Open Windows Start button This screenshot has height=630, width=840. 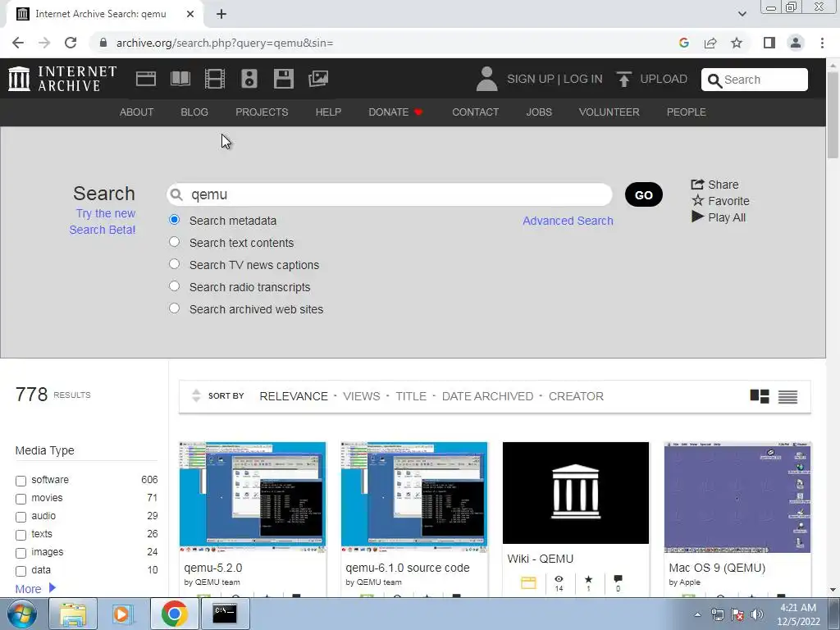tap(22, 614)
